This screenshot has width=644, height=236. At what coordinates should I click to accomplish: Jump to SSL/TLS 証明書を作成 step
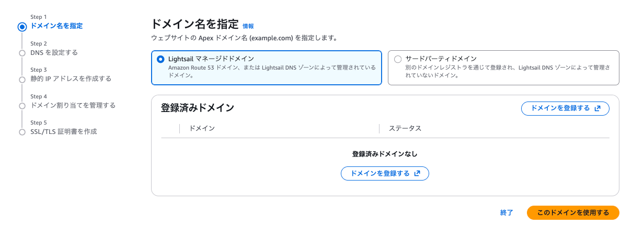coord(64,131)
